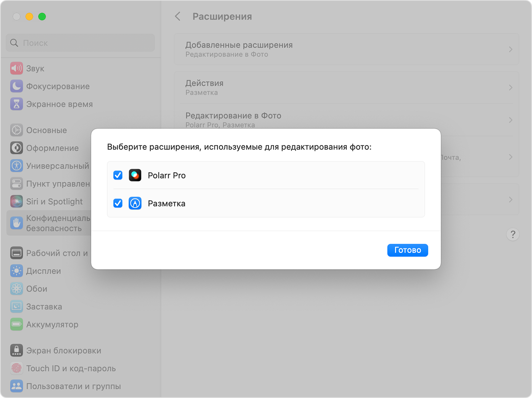The width and height of the screenshot is (532, 398).
Task: Open Оформление appearance icon
Action: click(16, 148)
